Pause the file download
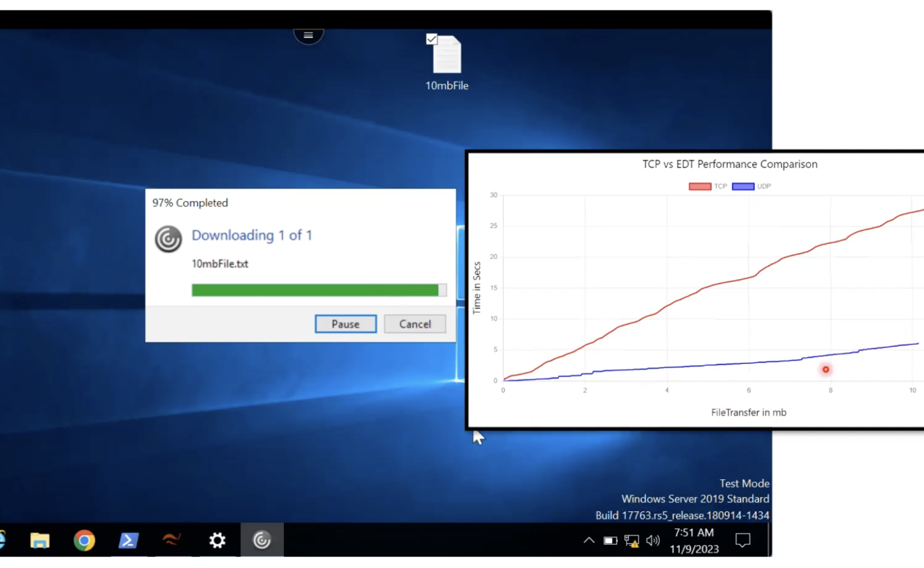 (x=345, y=324)
